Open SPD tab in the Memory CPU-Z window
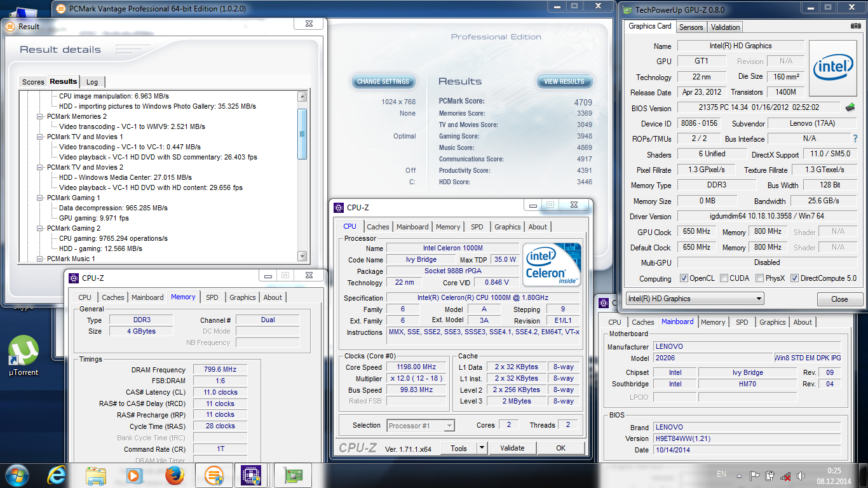 click(x=212, y=297)
